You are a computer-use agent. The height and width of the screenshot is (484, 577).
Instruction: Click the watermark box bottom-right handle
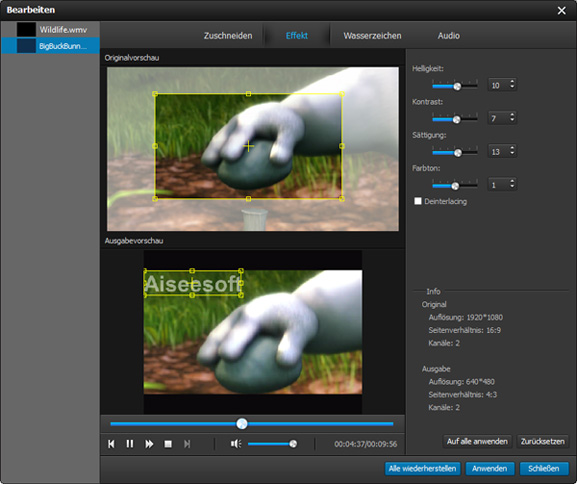[241, 295]
